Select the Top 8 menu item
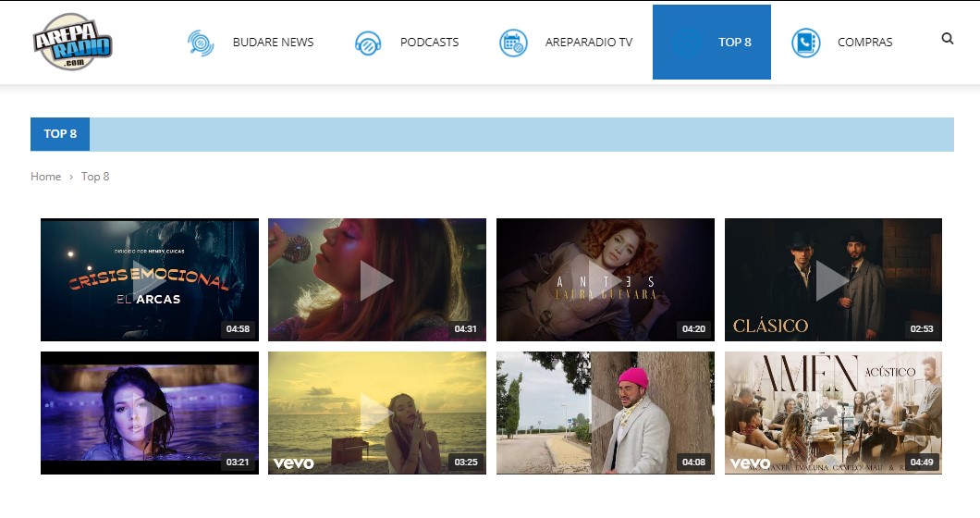This screenshot has width=980, height=518. pyautogui.click(x=711, y=42)
